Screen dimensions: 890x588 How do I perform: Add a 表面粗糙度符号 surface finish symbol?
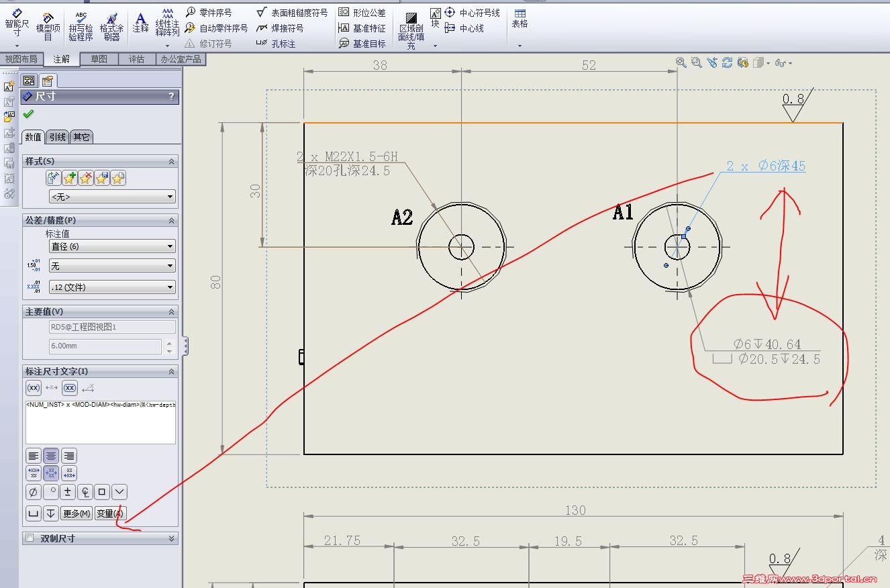point(292,12)
